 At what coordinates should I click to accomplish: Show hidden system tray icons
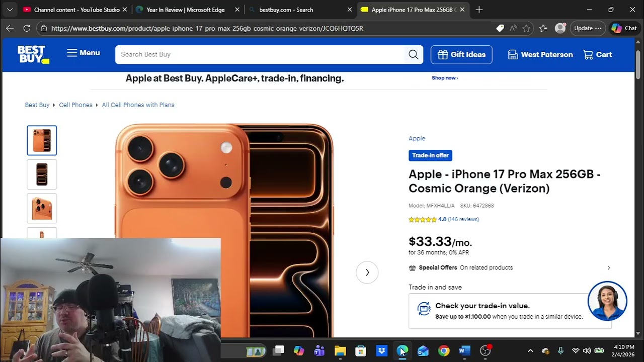(x=530, y=351)
